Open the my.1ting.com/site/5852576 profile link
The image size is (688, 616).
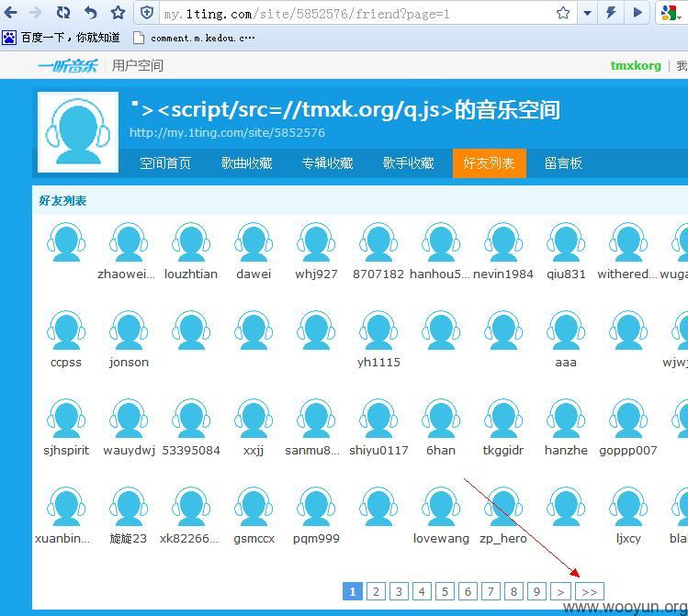tap(227, 133)
